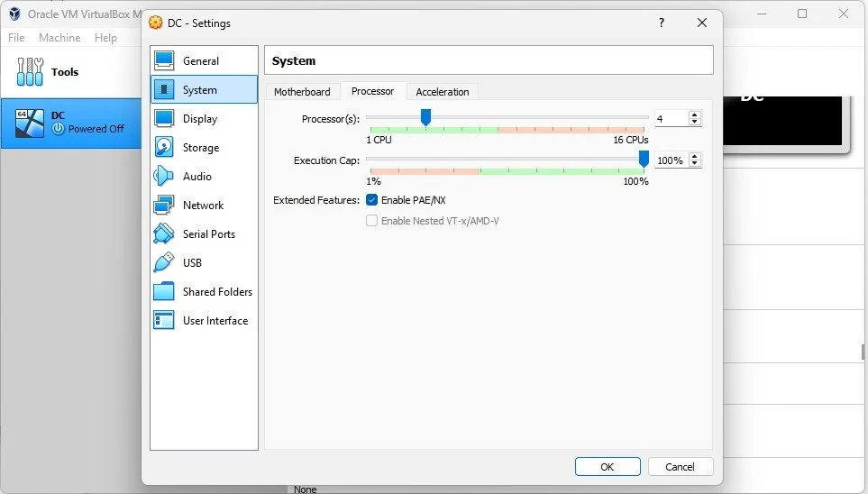The height and width of the screenshot is (494, 868).
Task: Open Shared Folders folder icon
Action: (164, 291)
